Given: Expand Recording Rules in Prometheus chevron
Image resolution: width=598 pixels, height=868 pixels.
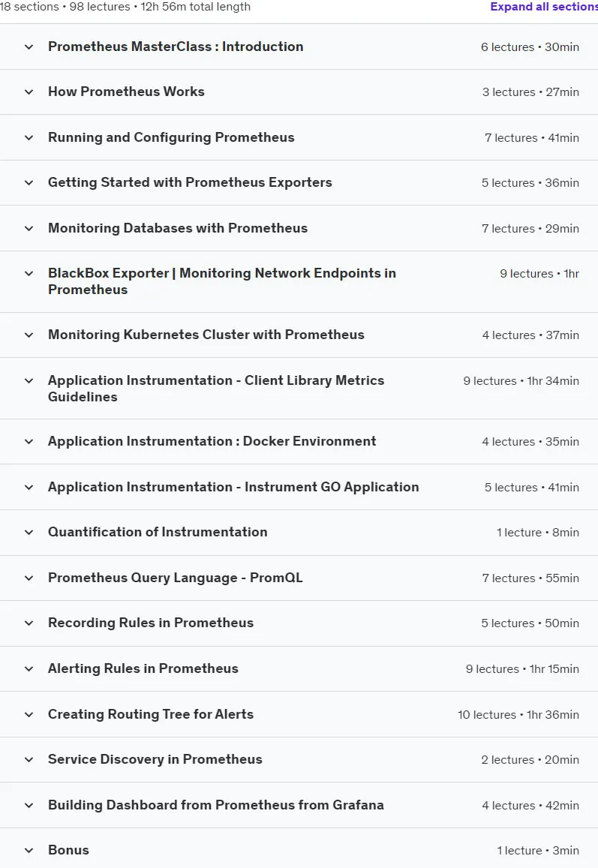Looking at the screenshot, I should tap(29, 623).
